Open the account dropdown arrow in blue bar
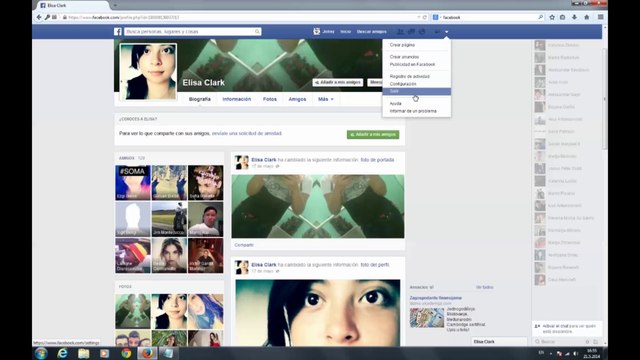The height and width of the screenshot is (360, 640). tap(447, 31)
